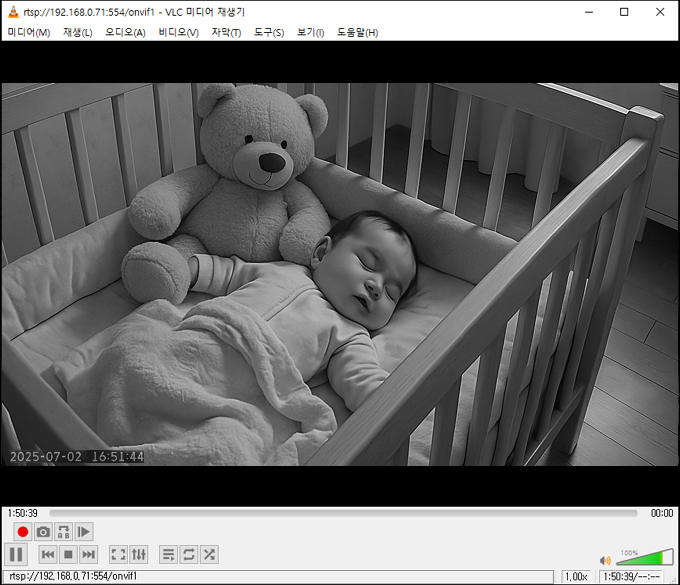Screen dimensions: 680x585
Task: Mute audio using the speaker icon
Action: click(605, 560)
